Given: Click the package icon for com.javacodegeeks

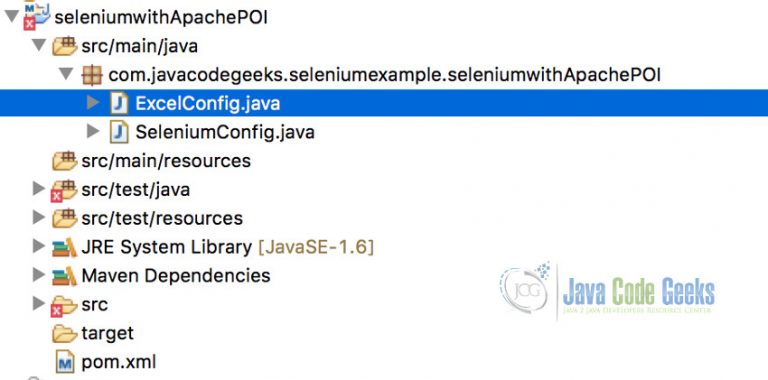Looking at the screenshot, I should click(92, 75).
